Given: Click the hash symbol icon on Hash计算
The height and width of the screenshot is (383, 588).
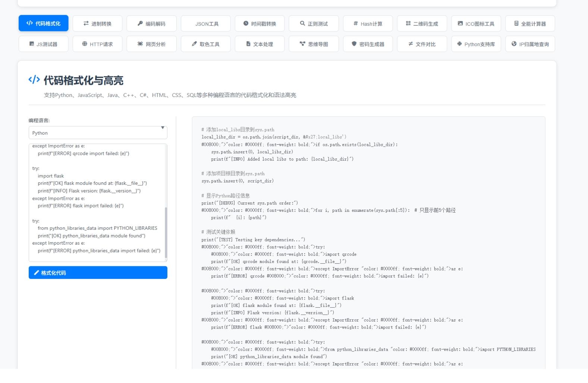Looking at the screenshot, I should coord(356,23).
